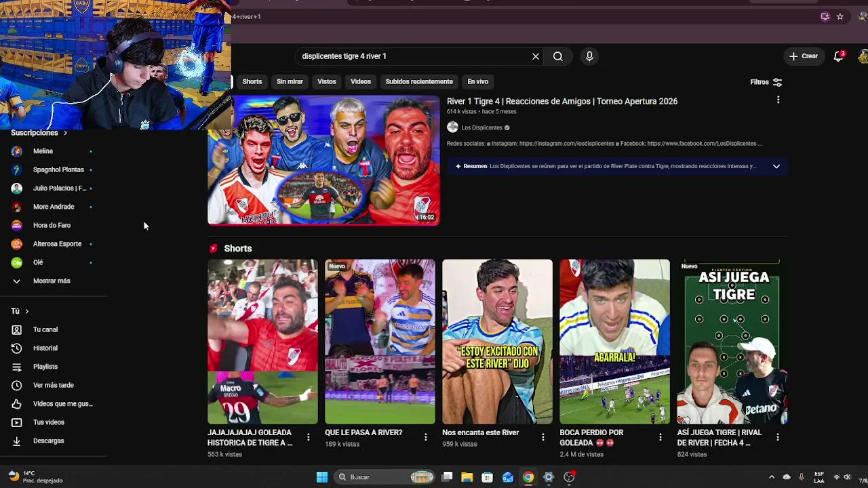Open the ESP LAA language switcher
The height and width of the screenshot is (488, 868).
point(819,477)
